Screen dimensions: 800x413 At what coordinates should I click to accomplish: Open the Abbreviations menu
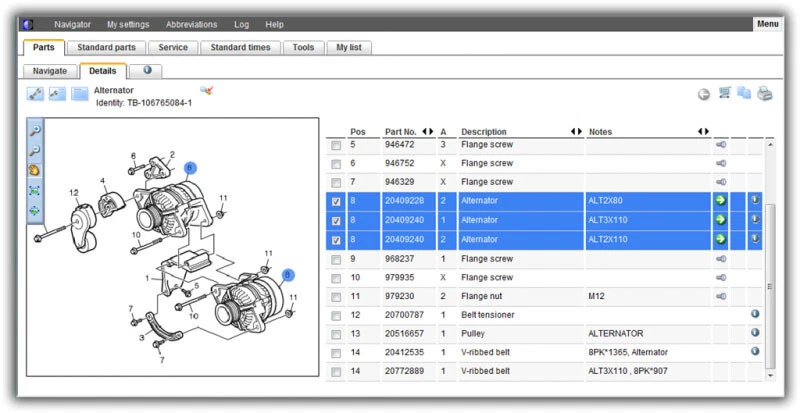point(191,25)
